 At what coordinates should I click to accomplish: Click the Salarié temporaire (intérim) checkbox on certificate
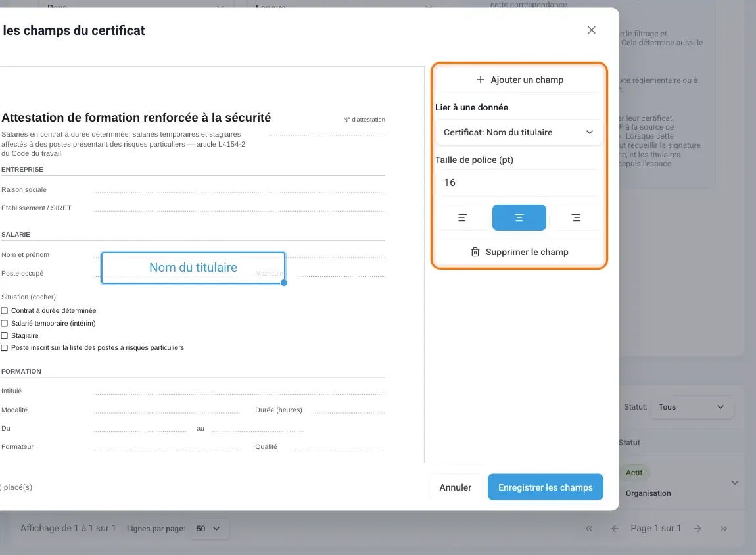click(5, 323)
